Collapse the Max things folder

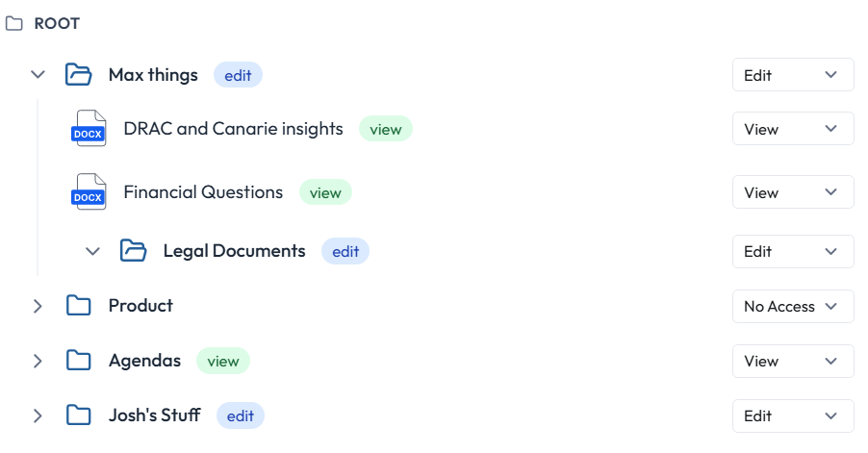click(x=38, y=74)
